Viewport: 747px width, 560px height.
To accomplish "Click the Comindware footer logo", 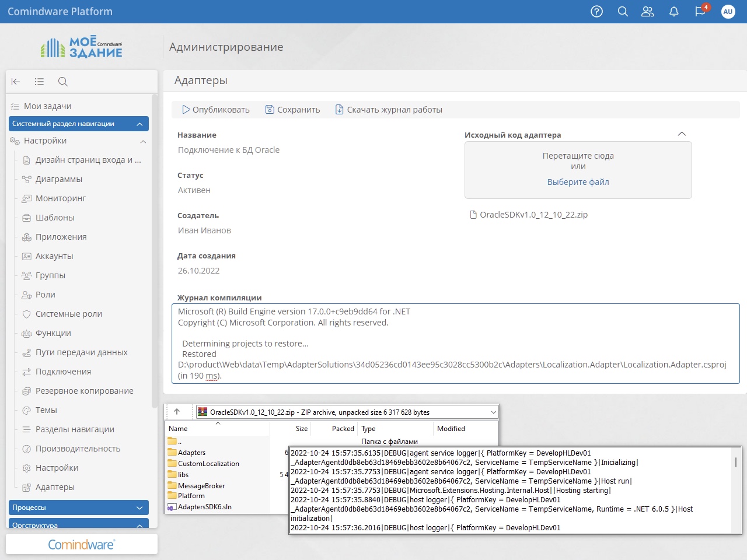I will pyautogui.click(x=82, y=544).
